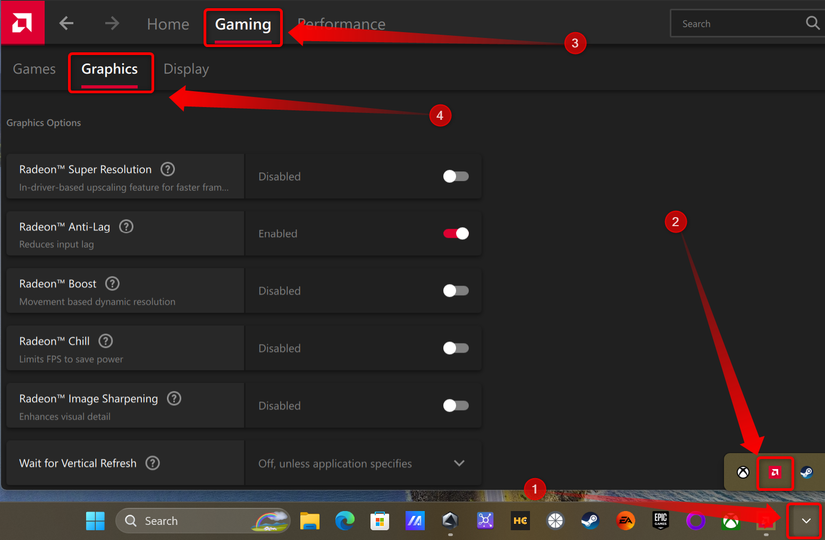
Task: Launch Microsoft Edge from the taskbar
Action: [x=345, y=521]
